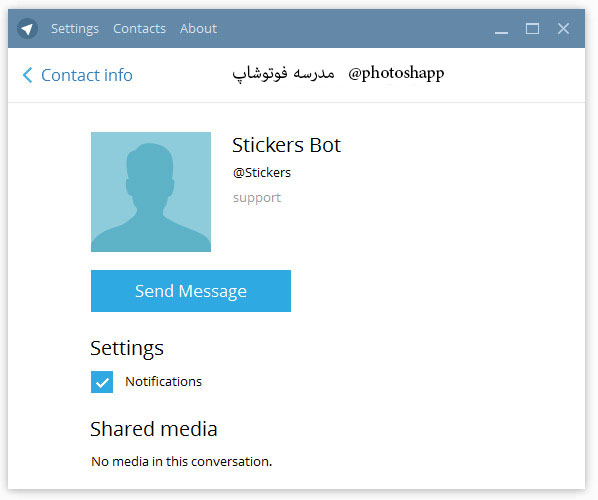Click the Telegram paper plane logo

27,29
